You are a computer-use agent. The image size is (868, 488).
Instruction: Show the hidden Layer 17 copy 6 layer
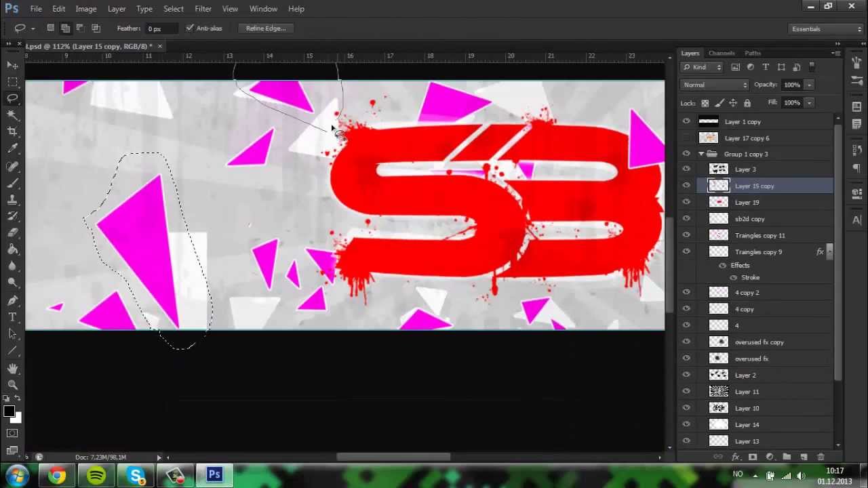686,138
